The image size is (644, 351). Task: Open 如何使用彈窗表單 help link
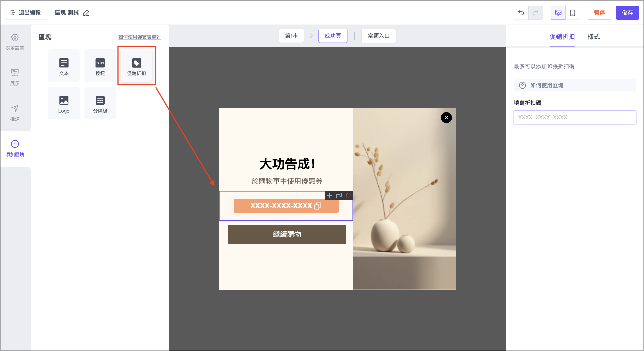(139, 37)
